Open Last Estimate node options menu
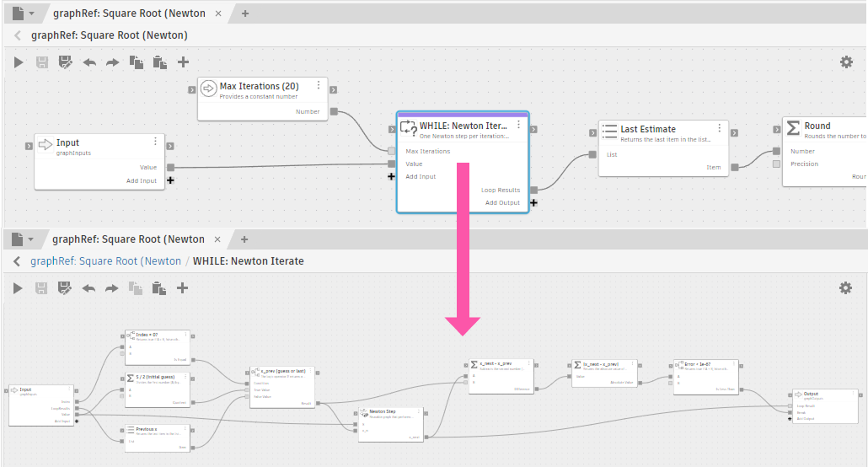Screen dimensions: 868x467 [719, 128]
